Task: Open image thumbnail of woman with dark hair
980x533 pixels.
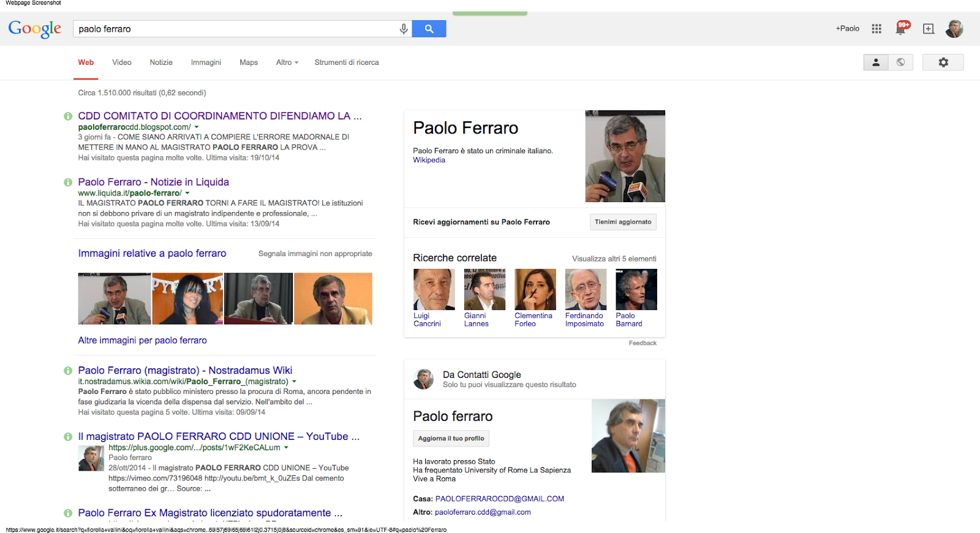Action: [187, 298]
